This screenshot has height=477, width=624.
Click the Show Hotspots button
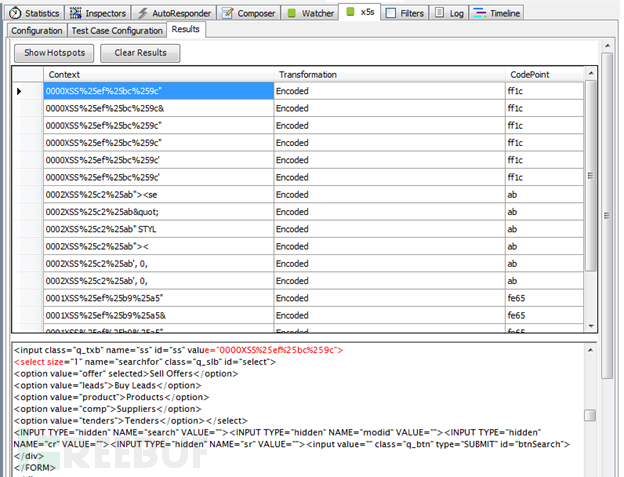point(54,53)
